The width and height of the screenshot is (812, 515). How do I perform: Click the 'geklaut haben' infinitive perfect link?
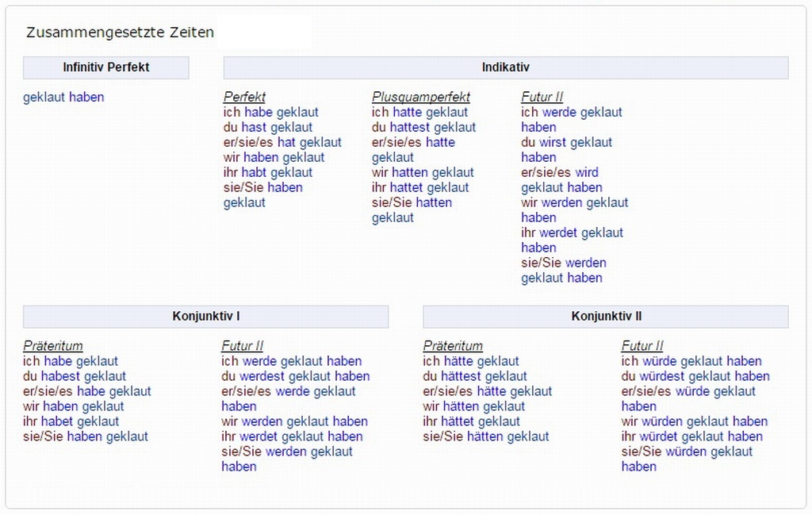click(63, 98)
